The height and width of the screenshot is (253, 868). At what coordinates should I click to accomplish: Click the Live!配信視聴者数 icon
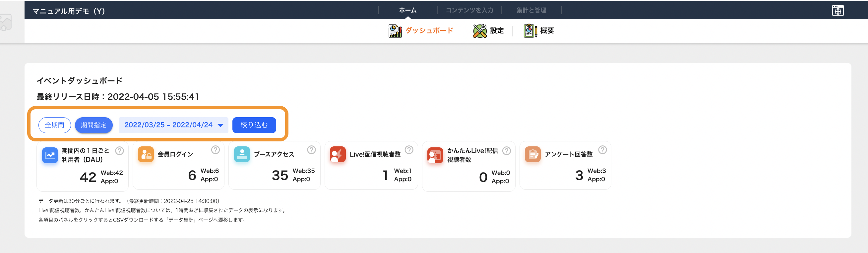click(338, 154)
